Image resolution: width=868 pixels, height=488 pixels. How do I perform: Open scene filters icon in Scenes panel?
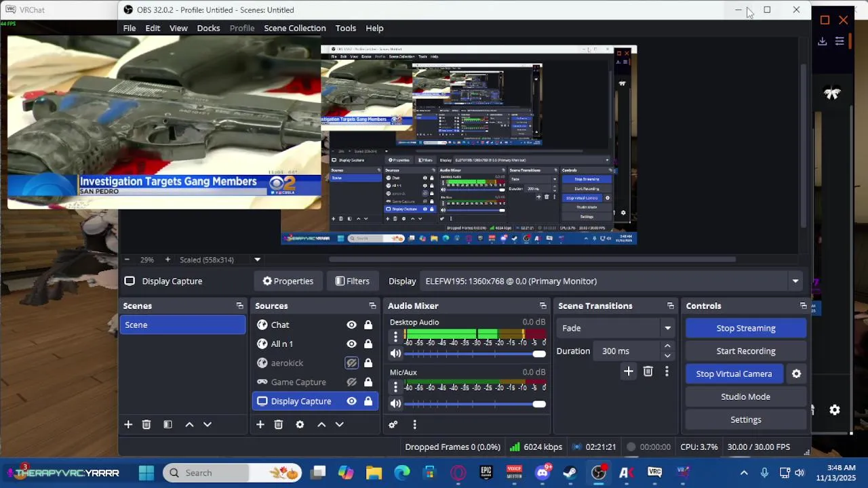pos(167,424)
